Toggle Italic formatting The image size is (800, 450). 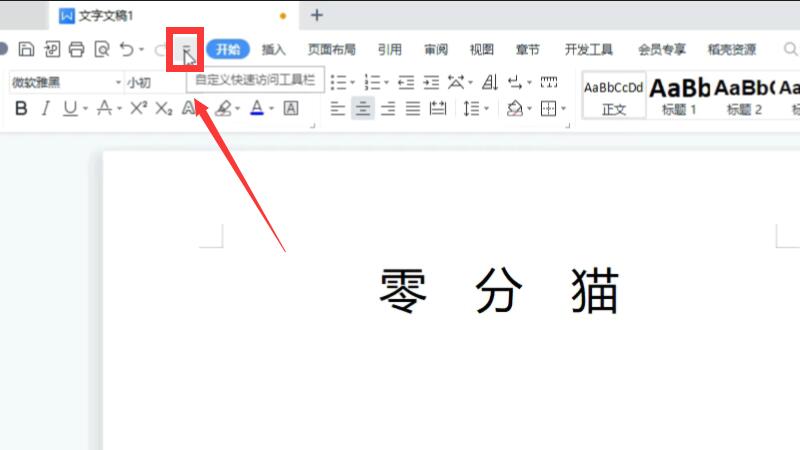(45, 108)
